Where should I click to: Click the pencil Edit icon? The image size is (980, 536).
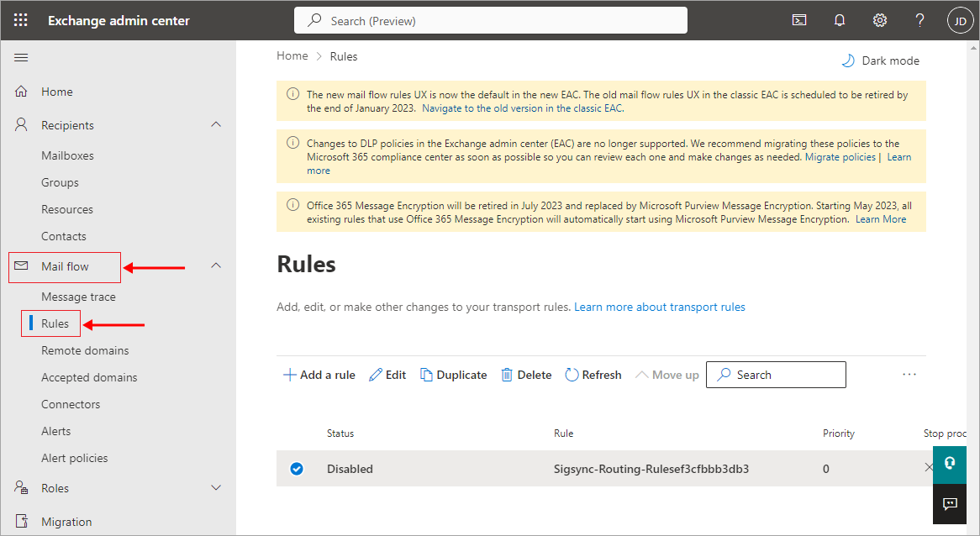pos(375,375)
